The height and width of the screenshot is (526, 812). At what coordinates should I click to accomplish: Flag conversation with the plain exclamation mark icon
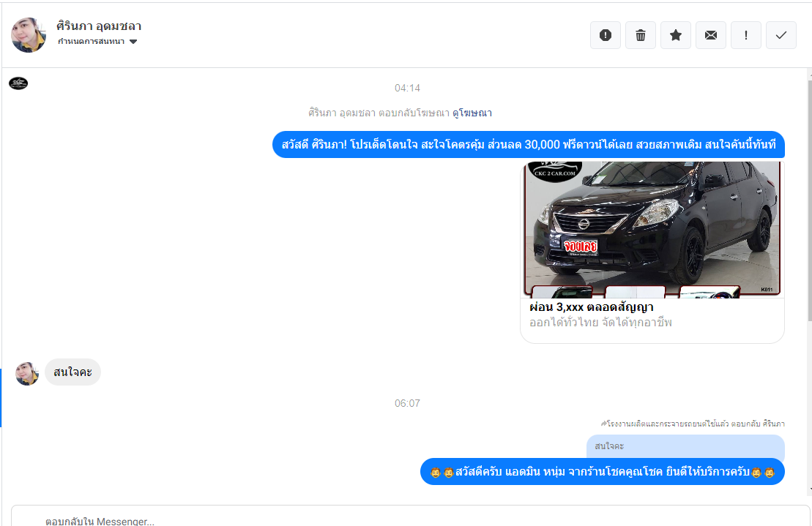(x=745, y=35)
